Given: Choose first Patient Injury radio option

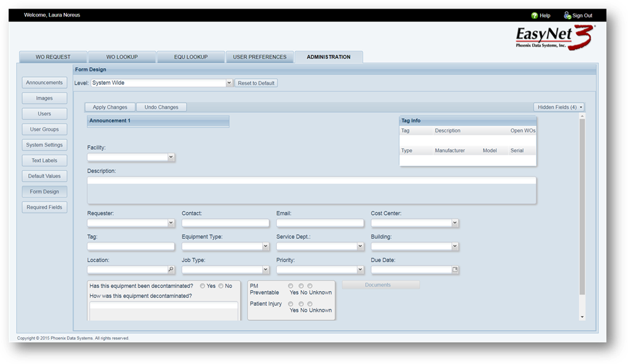Looking at the screenshot, I should [x=290, y=304].
